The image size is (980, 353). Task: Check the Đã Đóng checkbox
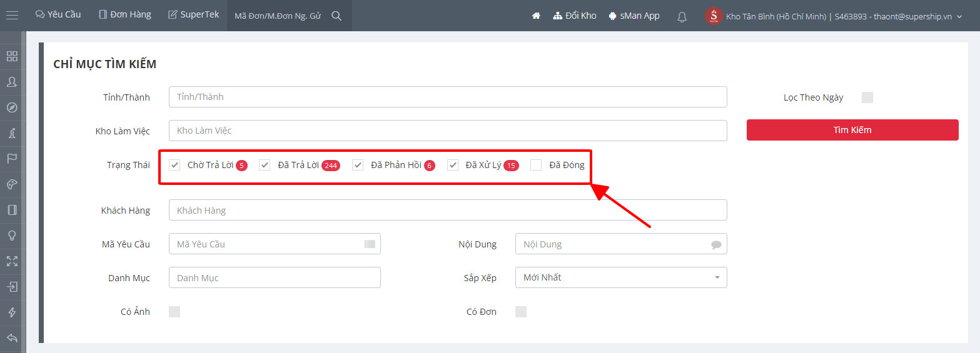536,165
